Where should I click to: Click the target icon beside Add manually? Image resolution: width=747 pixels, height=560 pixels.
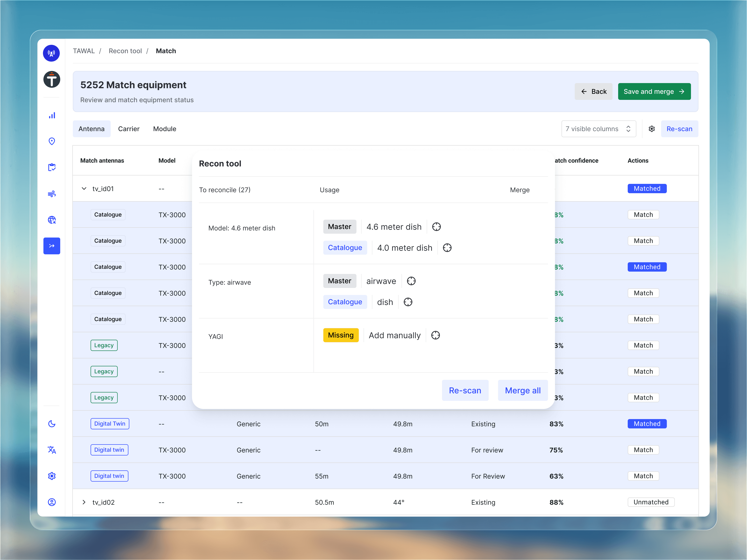click(435, 335)
